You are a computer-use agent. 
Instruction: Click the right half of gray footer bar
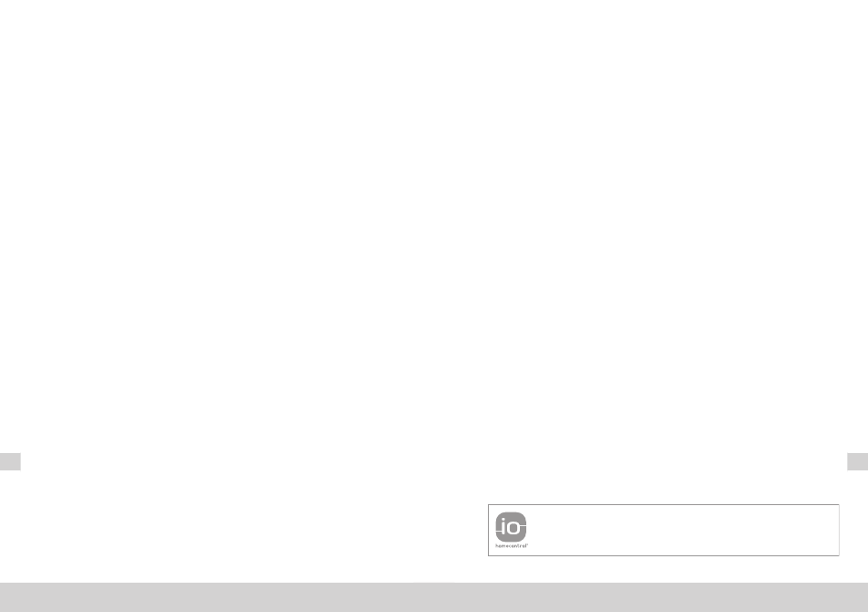pyautogui.click(x=651, y=597)
